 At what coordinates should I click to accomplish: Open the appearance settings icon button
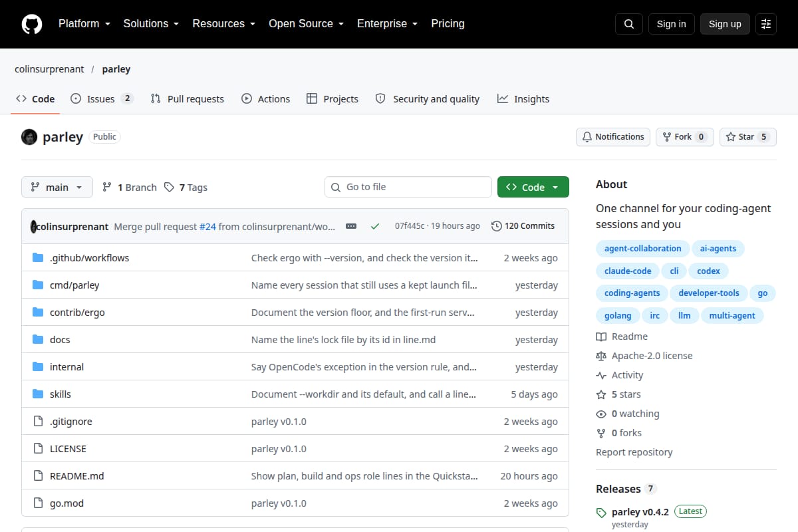point(766,24)
